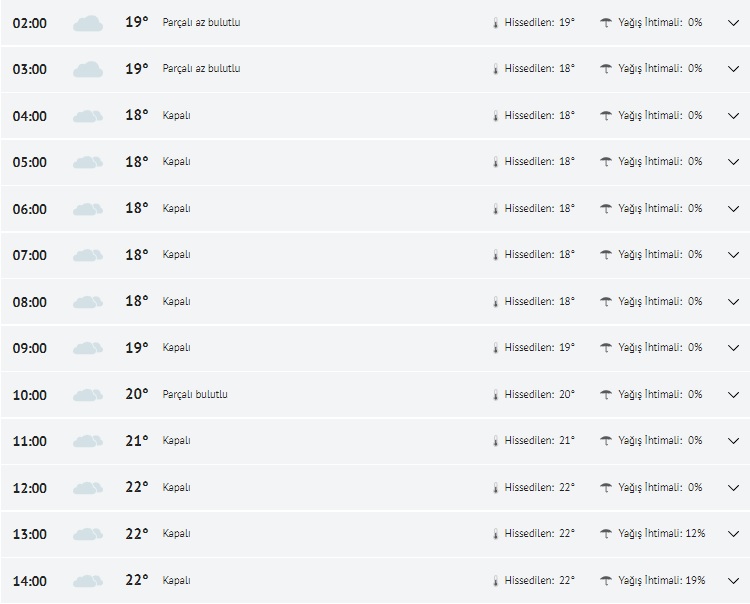Click the cloud icon for 14:00
Viewport: 750px width, 604px height.
coord(88,581)
